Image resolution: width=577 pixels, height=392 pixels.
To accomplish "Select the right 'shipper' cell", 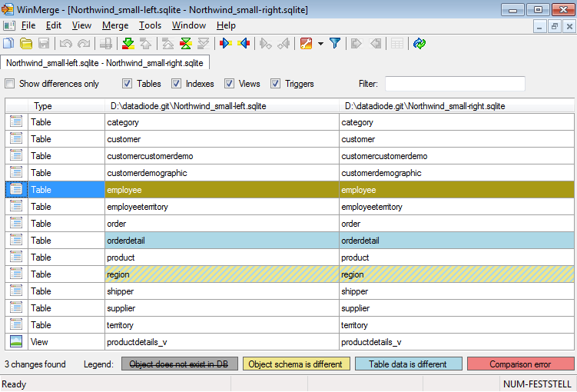I will point(456,291).
